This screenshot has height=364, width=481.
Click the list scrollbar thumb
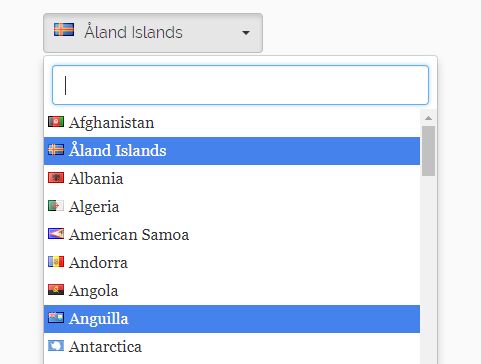click(428, 151)
